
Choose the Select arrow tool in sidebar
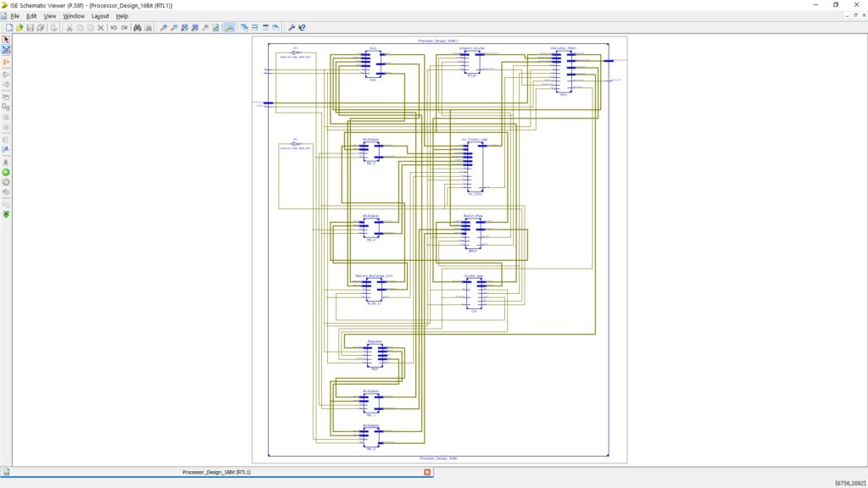point(6,40)
